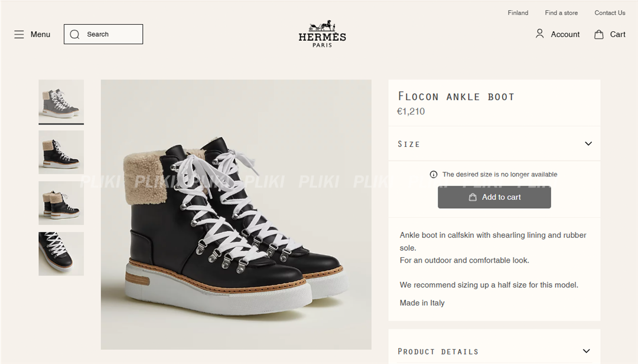Click the magnifier inside the Search bar
The width and height of the screenshot is (638, 364).
(74, 34)
